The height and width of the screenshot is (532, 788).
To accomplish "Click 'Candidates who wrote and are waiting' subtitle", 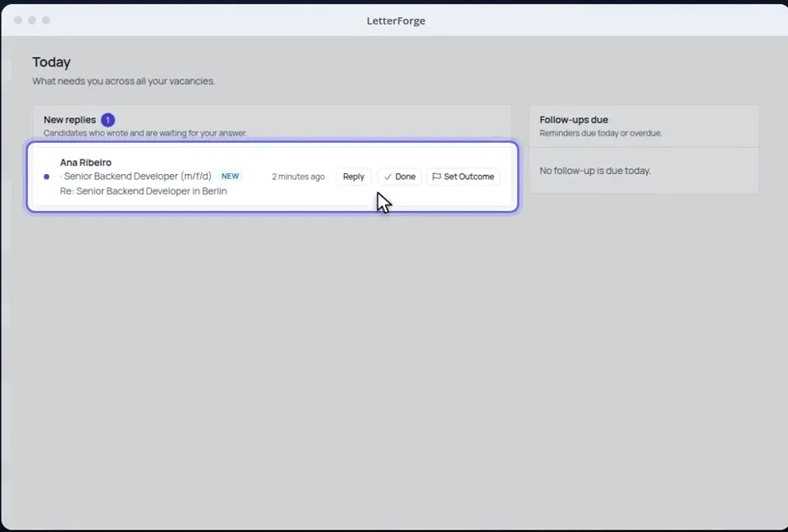I will click(145, 133).
